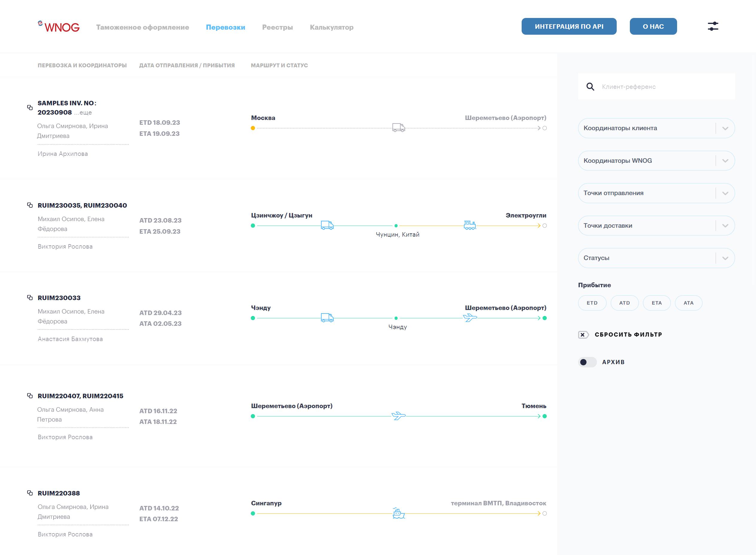This screenshot has height=555, width=756.
Task: Toggle the ETD arrival filter chip
Action: tap(592, 303)
